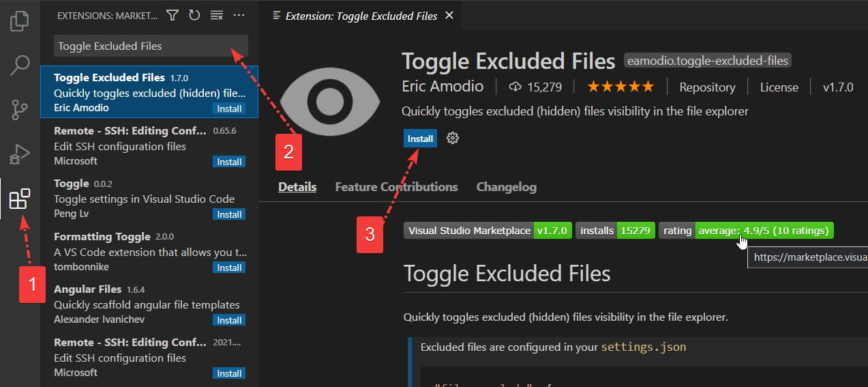The width and height of the screenshot is (868, 387).
Task: Open the Repository link
Action: [x=707, y=87]
